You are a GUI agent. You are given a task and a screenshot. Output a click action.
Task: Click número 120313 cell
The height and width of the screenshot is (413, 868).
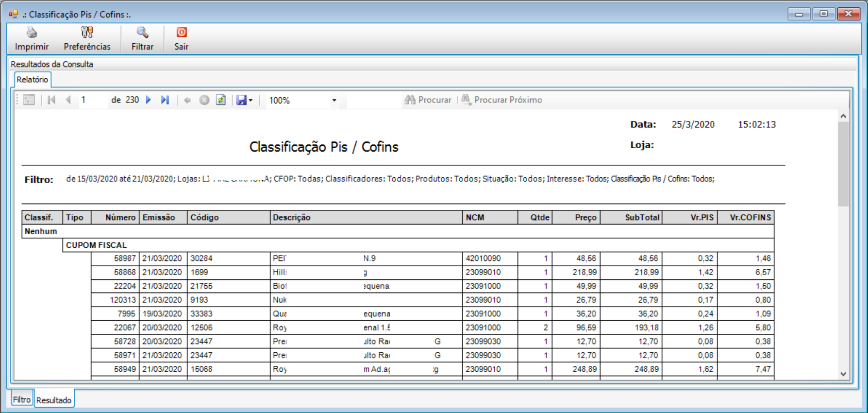(x=115, y=300)
